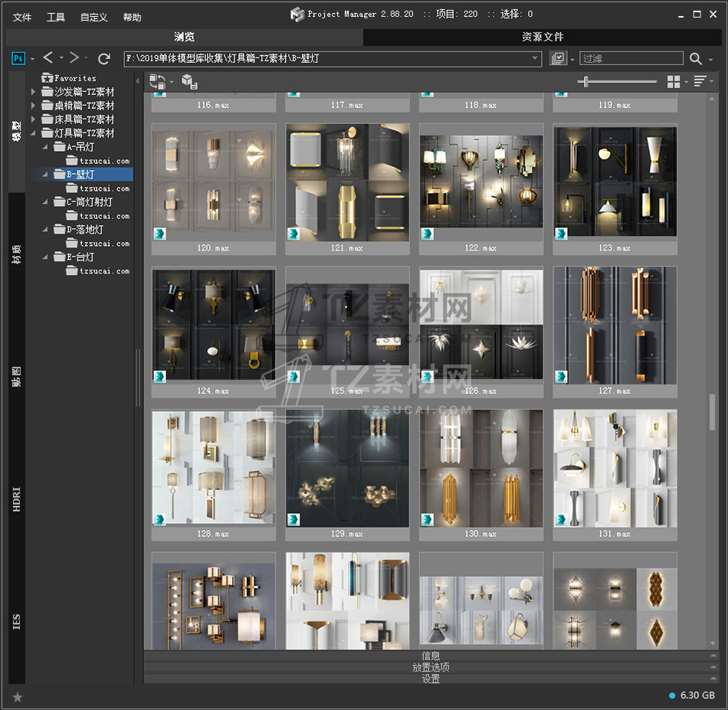The height and width of the screenshot is (710, 728).
Task: Expand the 沙发篇-TZ素材 folder tree node
Action: (33, 92)
